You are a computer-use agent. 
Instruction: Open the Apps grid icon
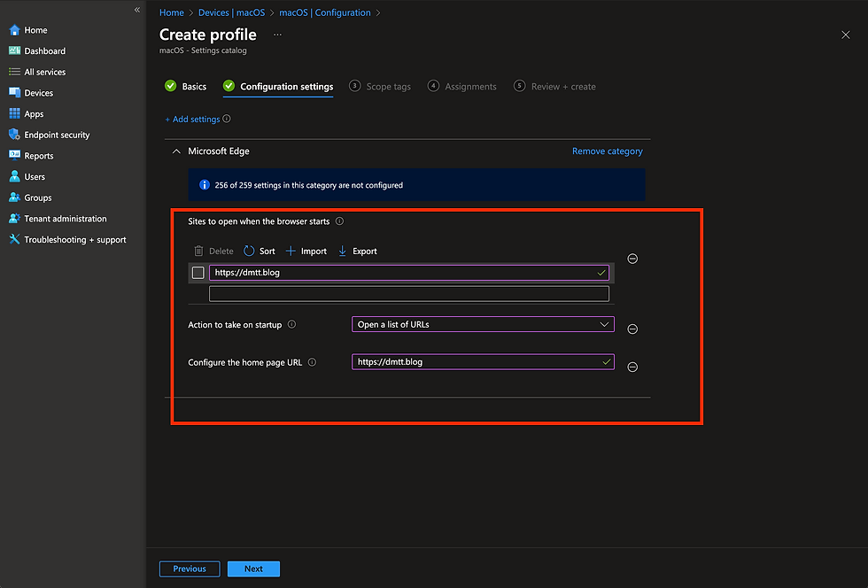coord(14,113)
